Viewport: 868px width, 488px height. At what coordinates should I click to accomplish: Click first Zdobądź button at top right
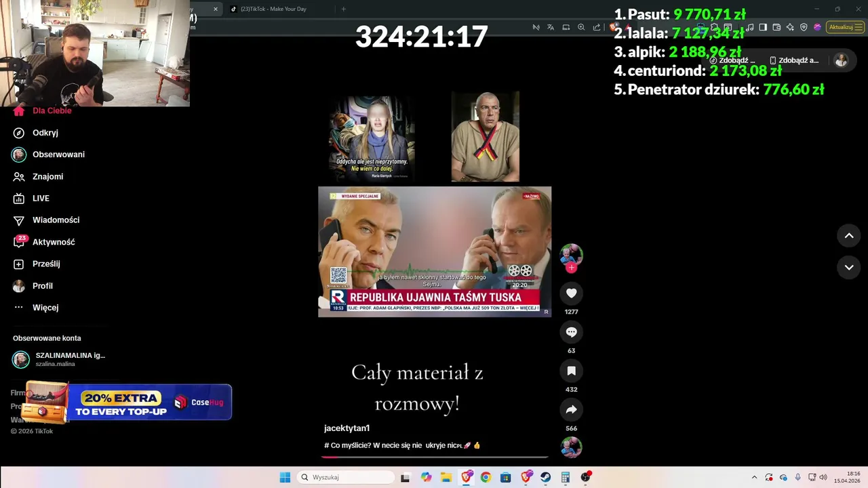coord(732,60)
